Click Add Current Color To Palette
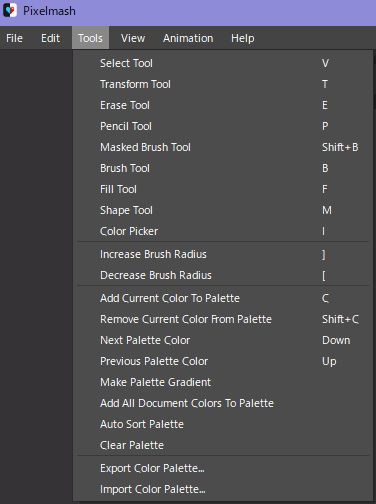This screenshot has height=504, width=376. [x=223, y=298]
